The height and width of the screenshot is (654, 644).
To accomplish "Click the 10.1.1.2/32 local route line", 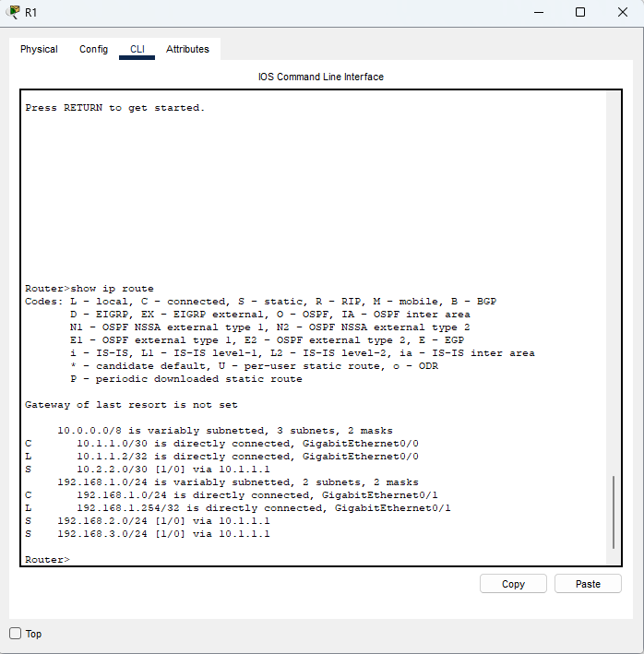I will 221,457.
